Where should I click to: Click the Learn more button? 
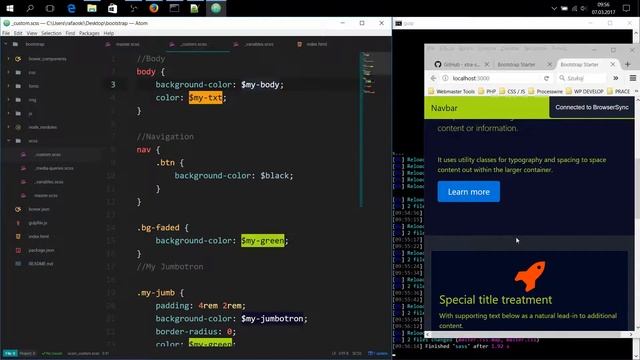(x=469, y=191)
